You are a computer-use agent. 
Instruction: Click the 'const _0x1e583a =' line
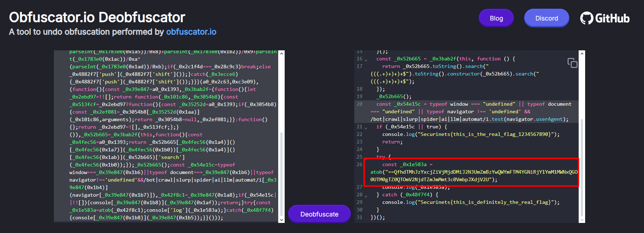(407, 164)
